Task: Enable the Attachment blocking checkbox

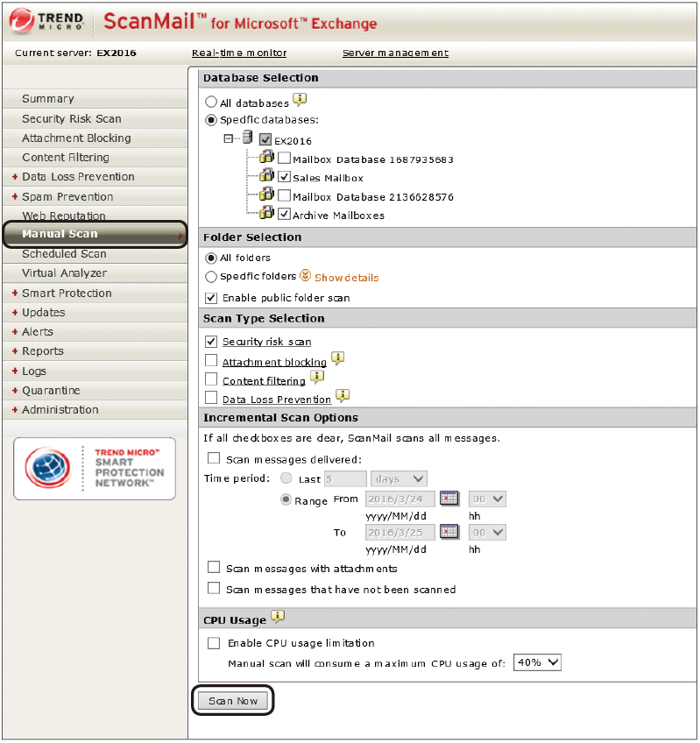Action: pos(211,361)
